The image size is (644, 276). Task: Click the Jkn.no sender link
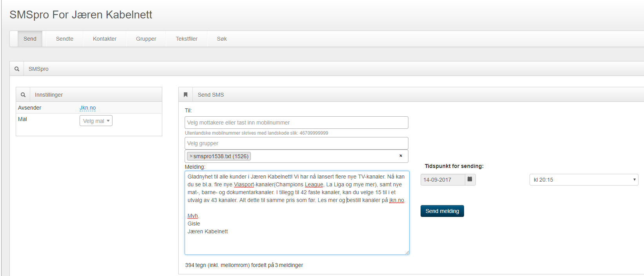pyautogui.click(x=88, y=108)
